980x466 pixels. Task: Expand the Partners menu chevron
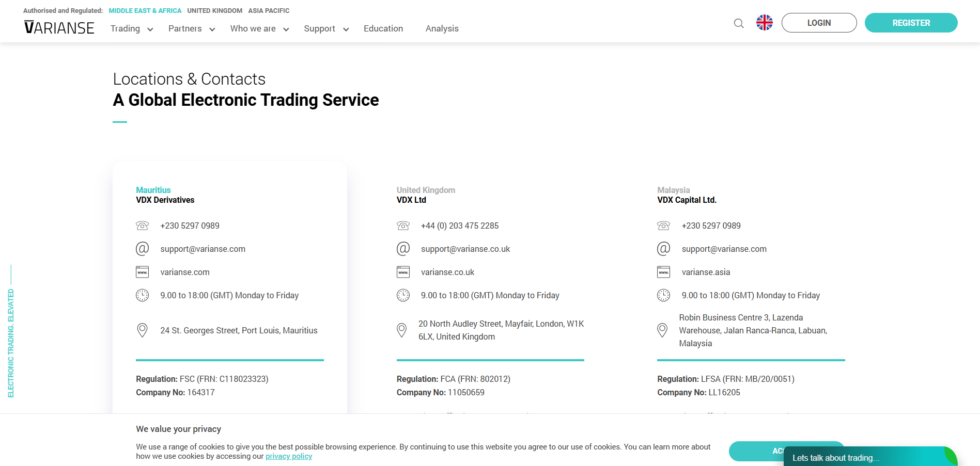coord(212,29)
